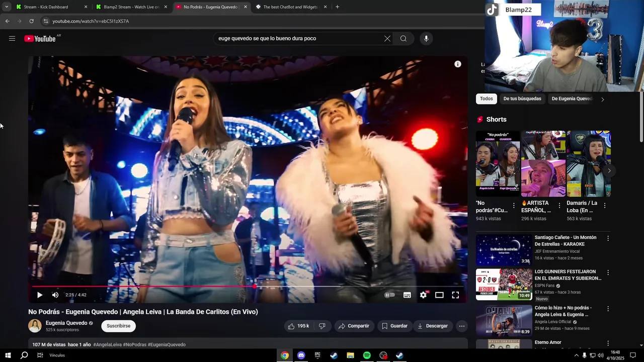Open the YouTube guide hamburger menu
The width and height of the screenshot is (644, 362).
12,39
